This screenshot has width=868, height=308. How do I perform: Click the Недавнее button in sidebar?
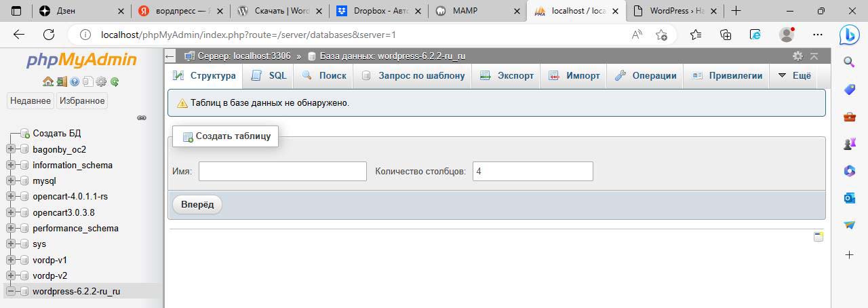(30, 100)
